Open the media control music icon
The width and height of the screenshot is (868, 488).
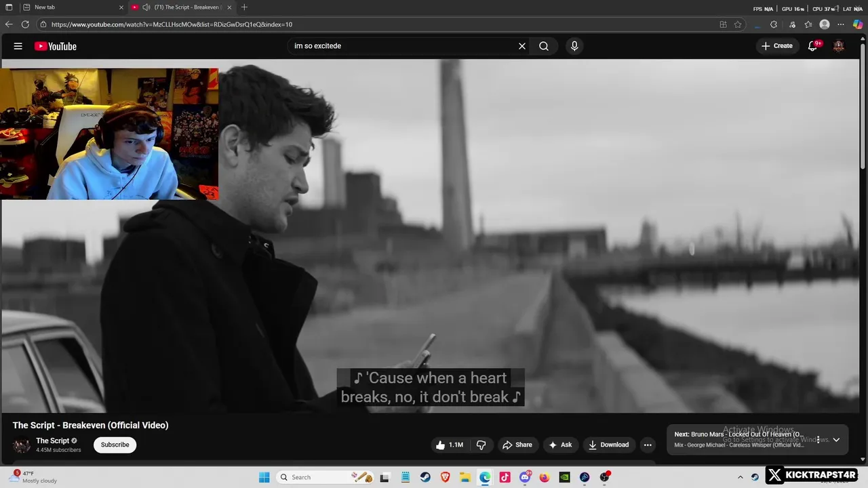click(x=792, y=24)
